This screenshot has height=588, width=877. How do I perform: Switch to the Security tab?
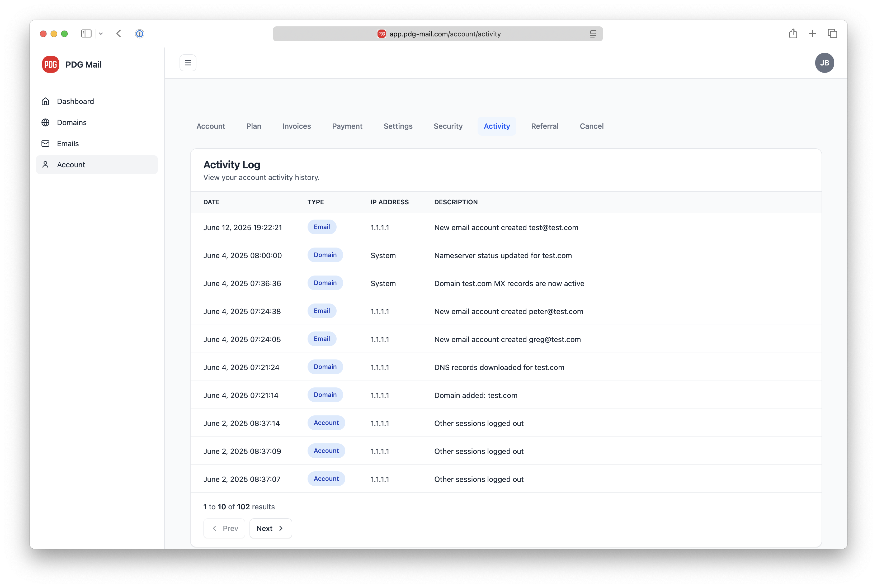(448, 126)
